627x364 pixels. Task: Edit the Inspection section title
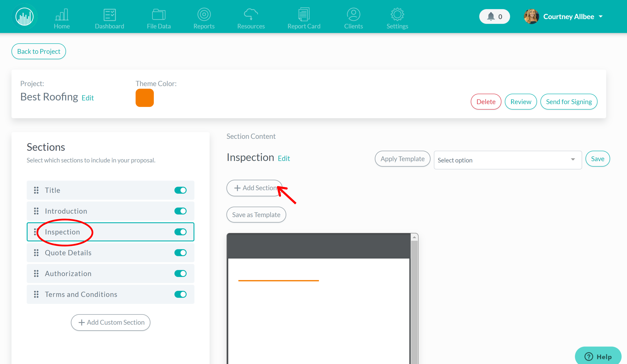tap(284, 158)
